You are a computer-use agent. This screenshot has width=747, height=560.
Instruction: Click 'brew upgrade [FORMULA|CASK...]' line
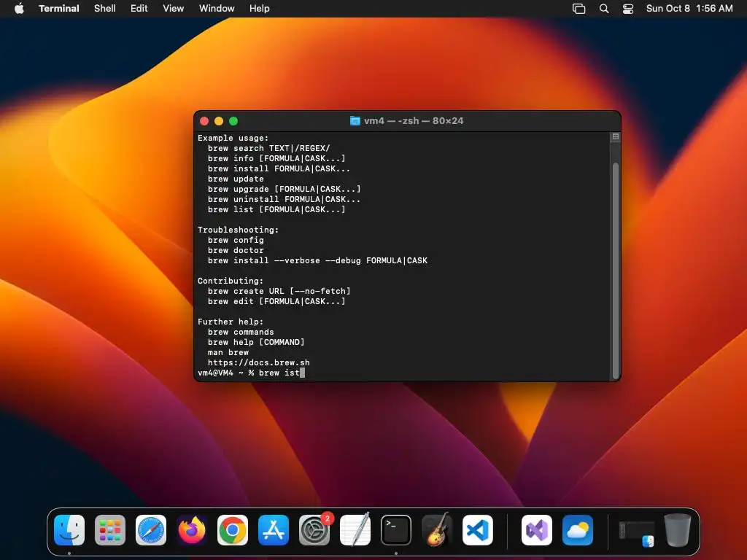click(x=284, y=189)
